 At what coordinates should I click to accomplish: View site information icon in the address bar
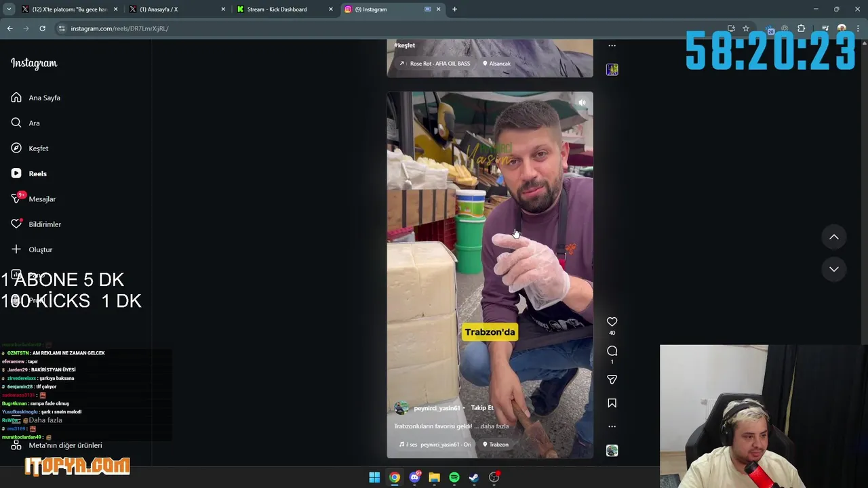click(x=62, y=28)
